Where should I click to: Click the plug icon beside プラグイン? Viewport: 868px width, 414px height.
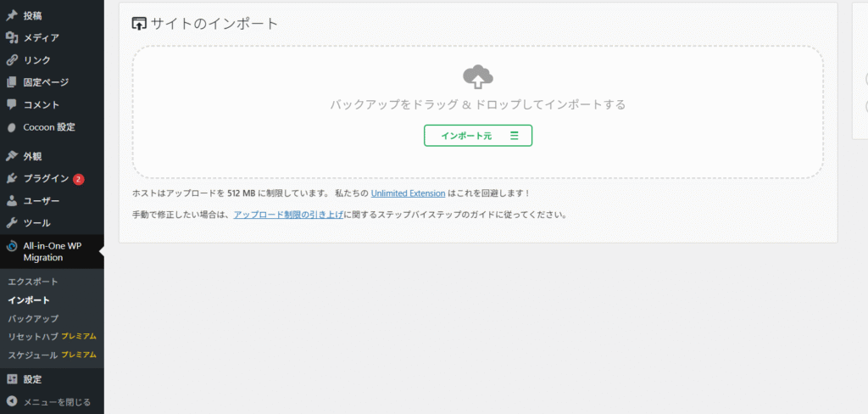[x=12, y=178]
